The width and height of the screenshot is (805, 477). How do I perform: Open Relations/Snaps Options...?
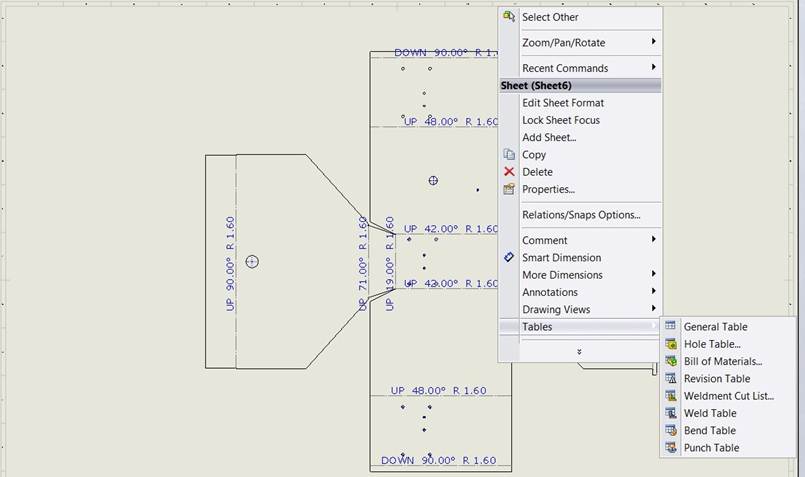point(581,215)
